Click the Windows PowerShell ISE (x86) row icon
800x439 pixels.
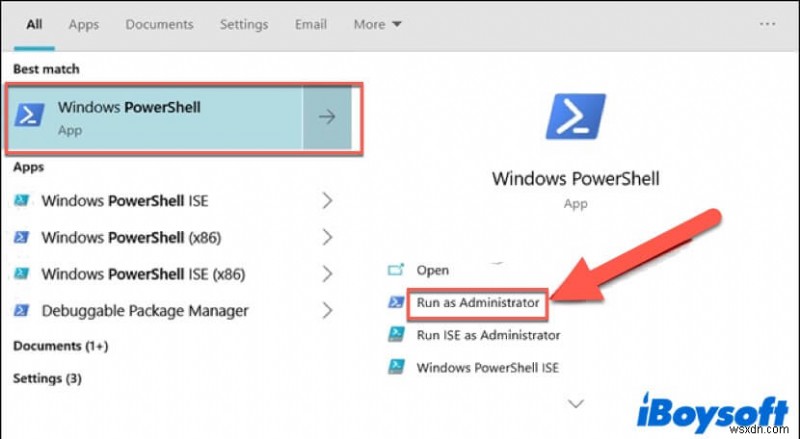click(21, 274)
